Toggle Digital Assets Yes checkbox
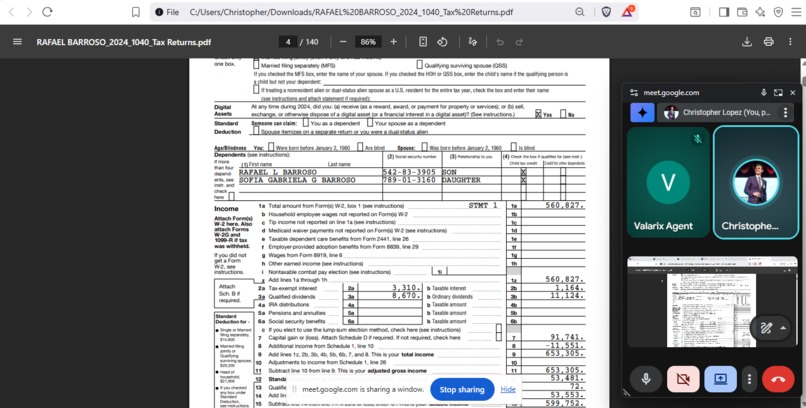Viewport: 806px width, 408px height. (x=538, y=114)
